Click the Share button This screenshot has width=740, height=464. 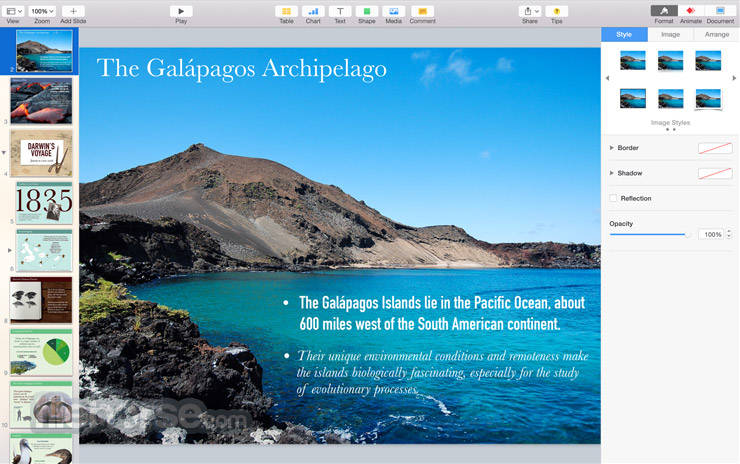[529, 10]
